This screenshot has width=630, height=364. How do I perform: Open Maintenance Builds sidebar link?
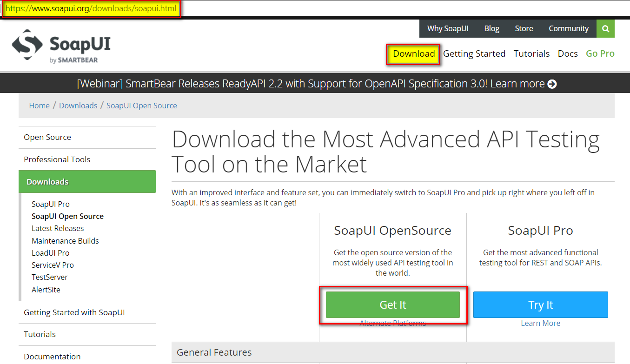pyautogui.click(x=65, y=241)
